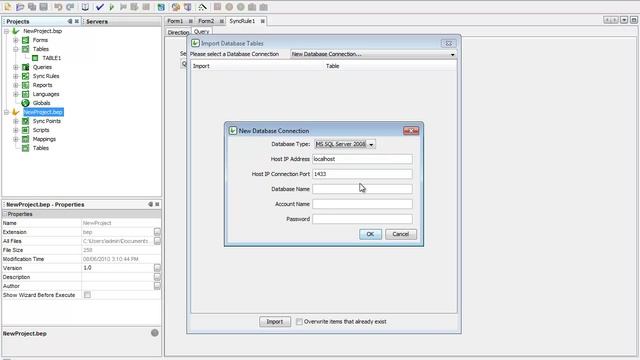Screen dimensions: 640x360
Task: Click the Password field
Action: pyautogui.click(x=362, y=219)
